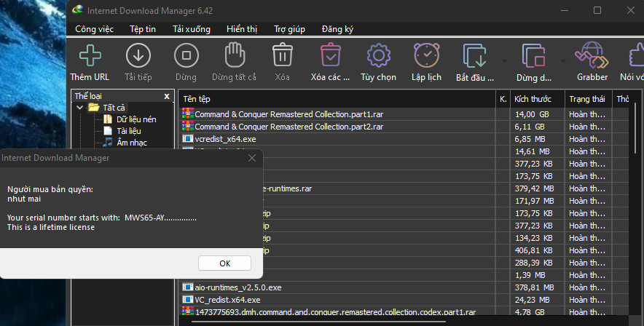
Task: Open the Tải xuống menu
Action: pos(192,29)
